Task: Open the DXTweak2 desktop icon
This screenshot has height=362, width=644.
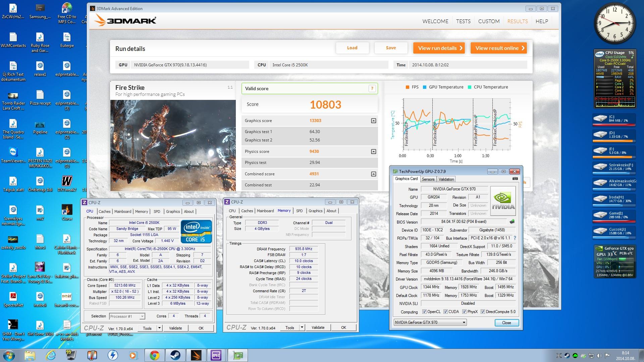Action: point(67,181)
